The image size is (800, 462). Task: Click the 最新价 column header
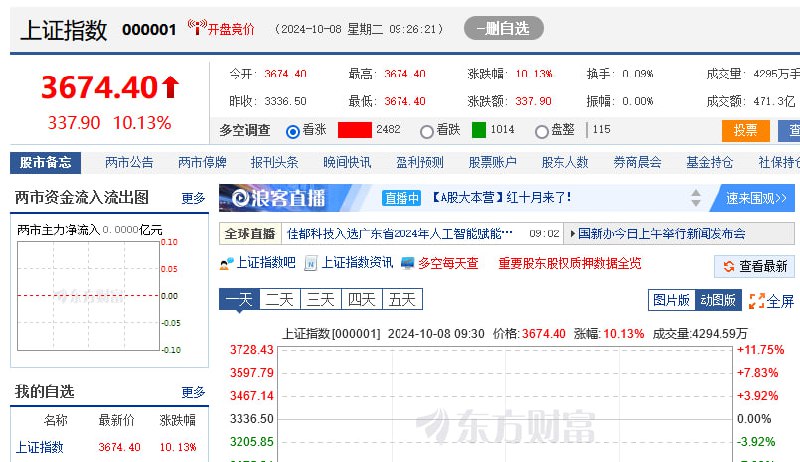click(116, 420)
